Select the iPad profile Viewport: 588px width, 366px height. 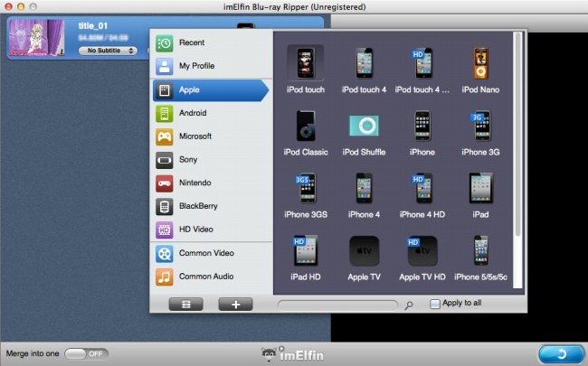[480, 195]
